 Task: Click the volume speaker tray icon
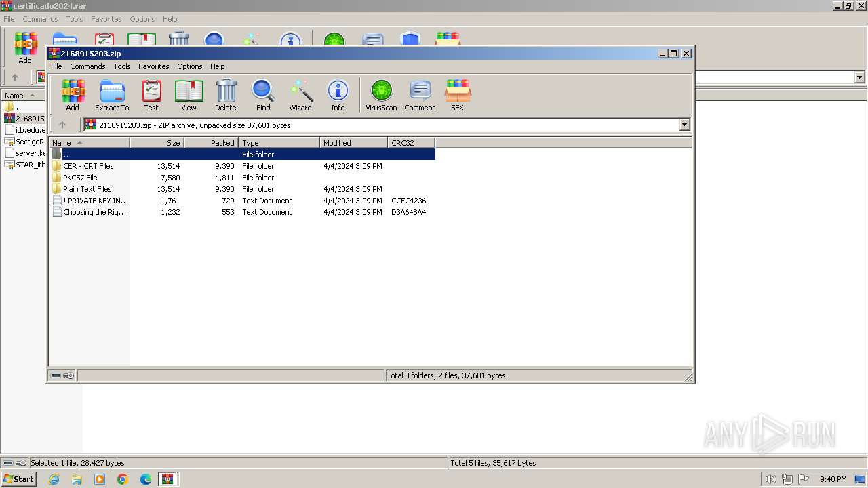(x=770, y=479)
